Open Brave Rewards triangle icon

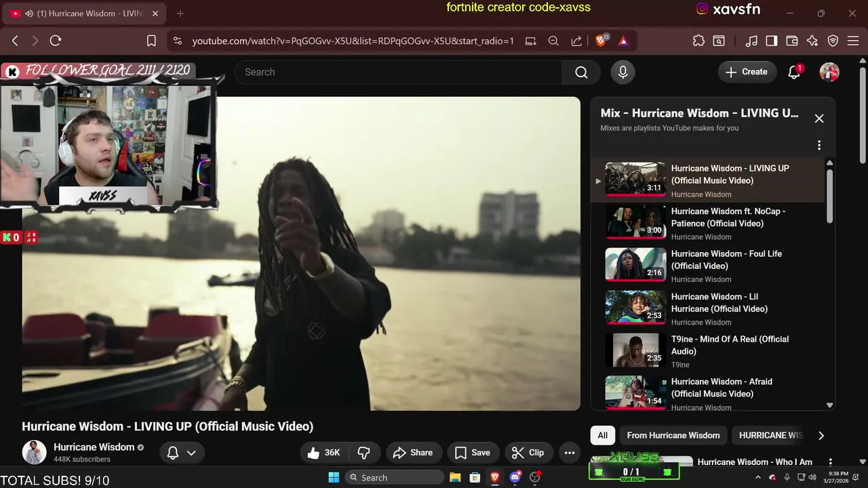click(x=623, y=41)
